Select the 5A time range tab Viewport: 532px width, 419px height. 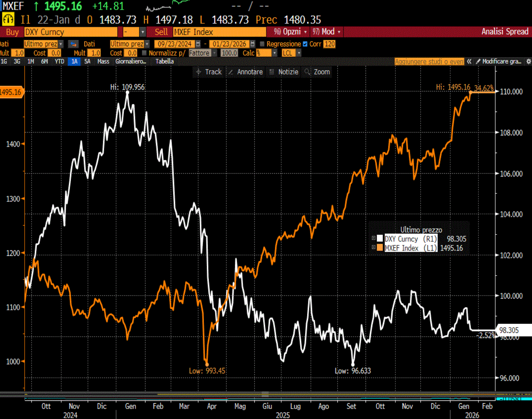(87, 61)
